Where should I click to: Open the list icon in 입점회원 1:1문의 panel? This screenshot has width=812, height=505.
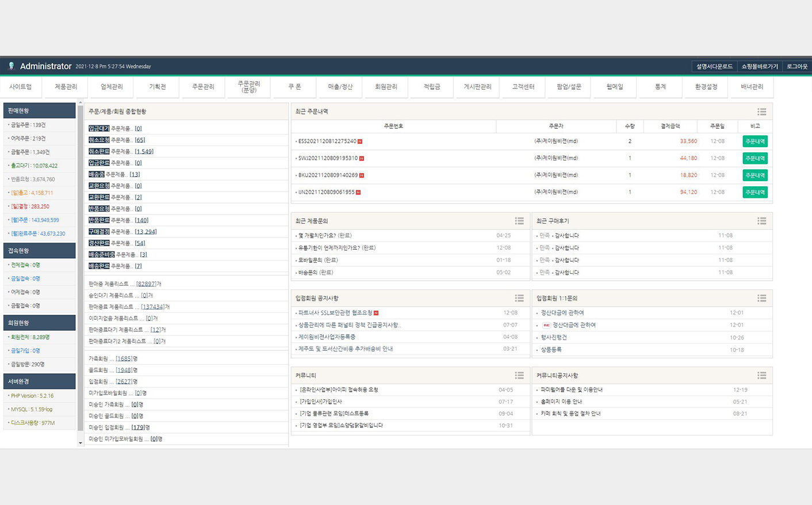(761, 298)
